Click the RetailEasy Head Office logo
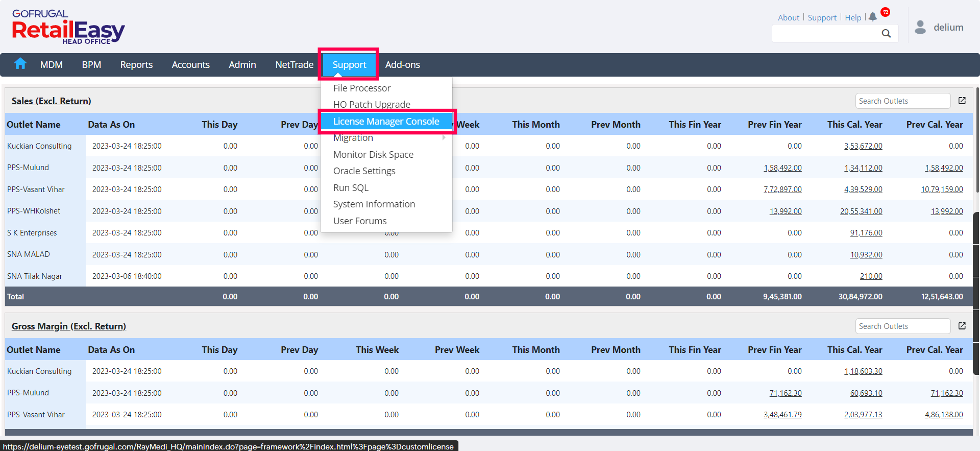Screen dimensions: 980x451 click(68, 28)
